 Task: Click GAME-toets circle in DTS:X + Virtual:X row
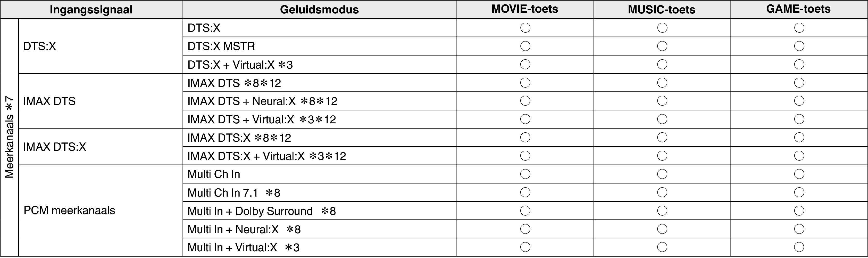(799, 64)
